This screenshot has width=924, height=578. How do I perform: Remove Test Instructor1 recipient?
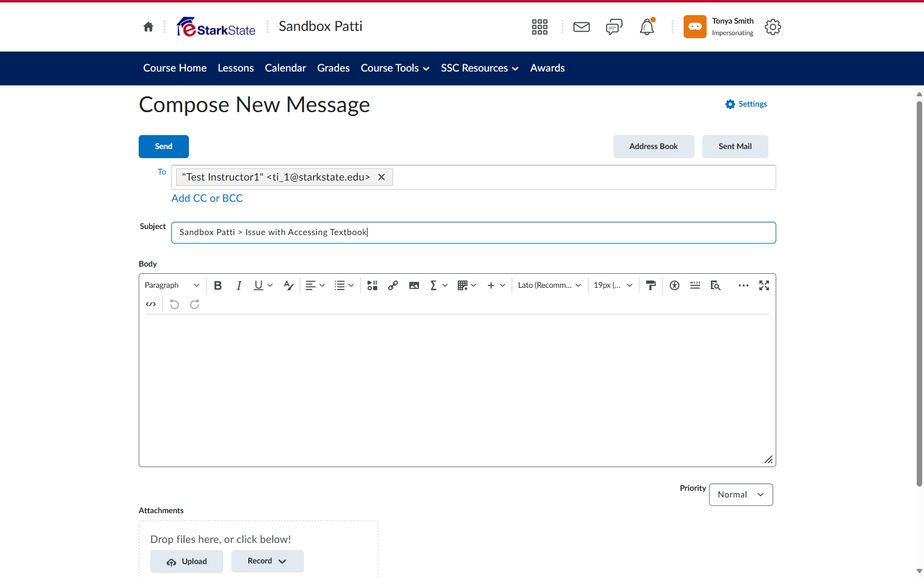(x=381, y=177)
